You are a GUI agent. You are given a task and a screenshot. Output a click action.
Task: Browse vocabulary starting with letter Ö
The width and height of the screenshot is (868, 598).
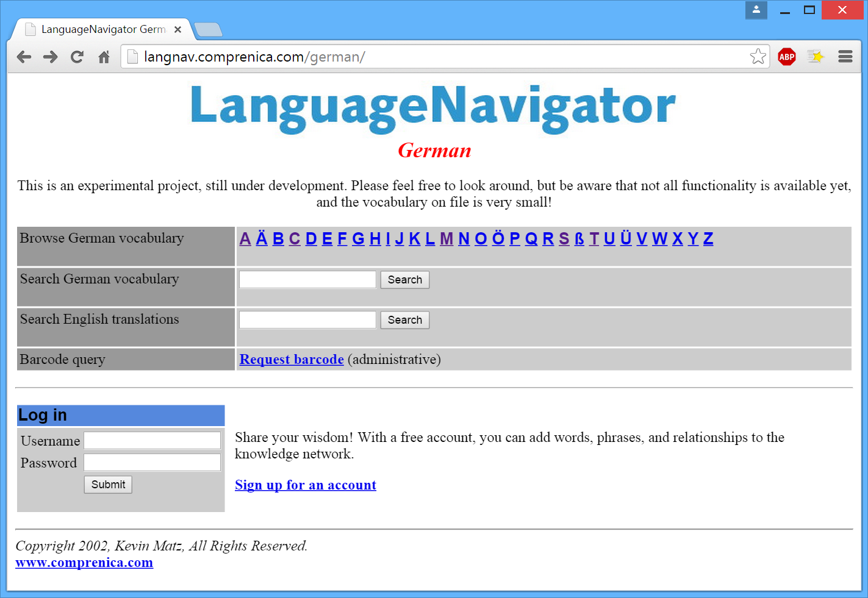498,239
